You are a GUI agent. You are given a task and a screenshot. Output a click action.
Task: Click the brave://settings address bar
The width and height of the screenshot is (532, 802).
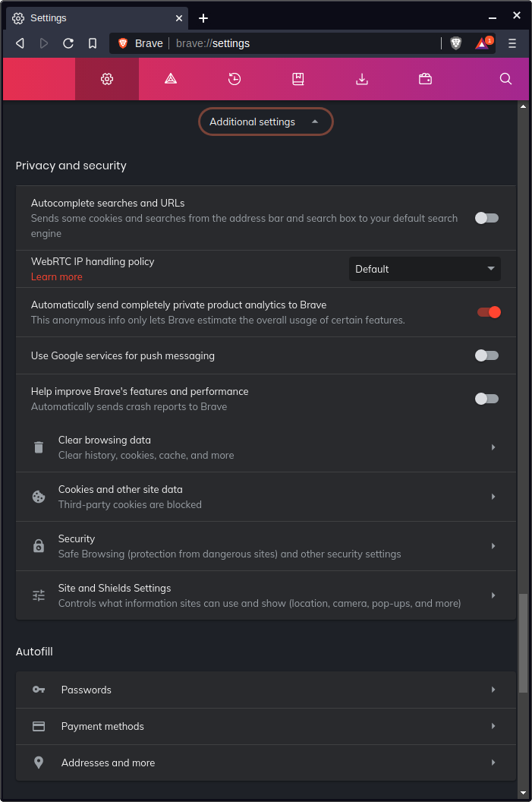click(x=304, y=43)
